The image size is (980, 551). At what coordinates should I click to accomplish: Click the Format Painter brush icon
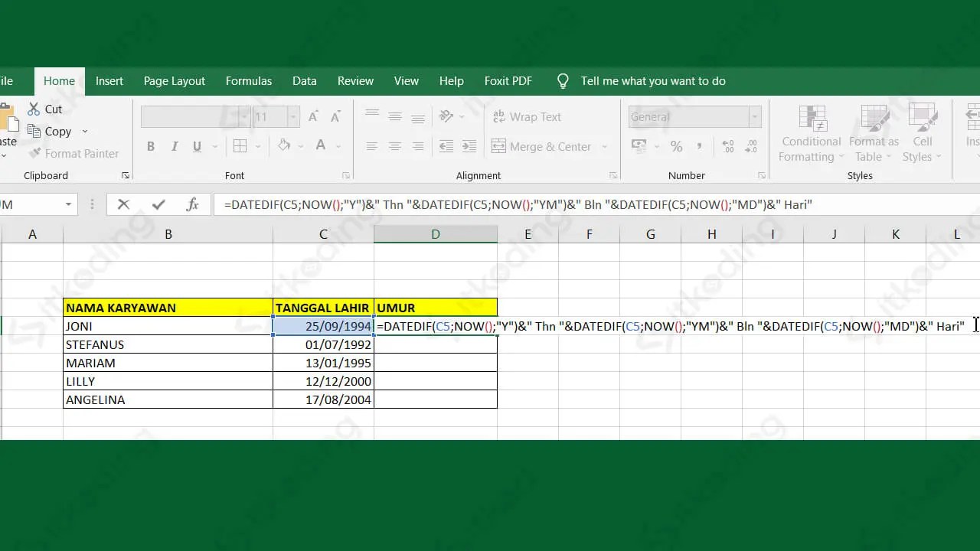point(34,153)
